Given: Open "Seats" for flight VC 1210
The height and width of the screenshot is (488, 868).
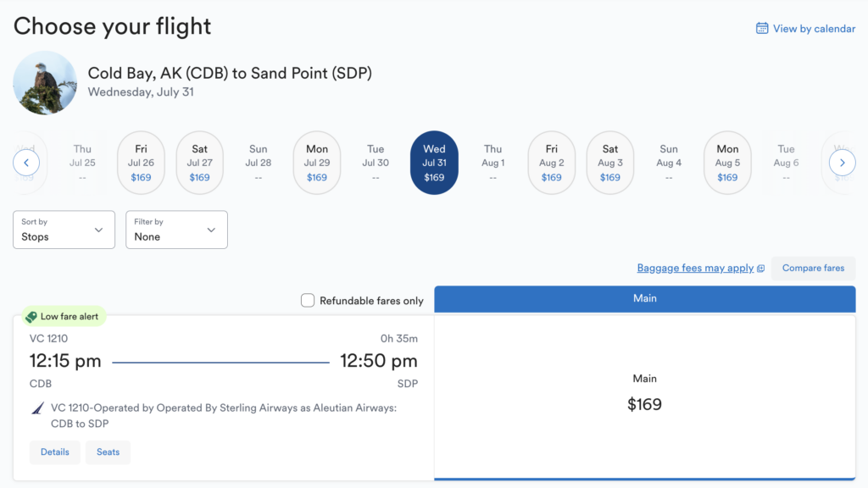Looking at the screenshot, I should pos(108,452).
